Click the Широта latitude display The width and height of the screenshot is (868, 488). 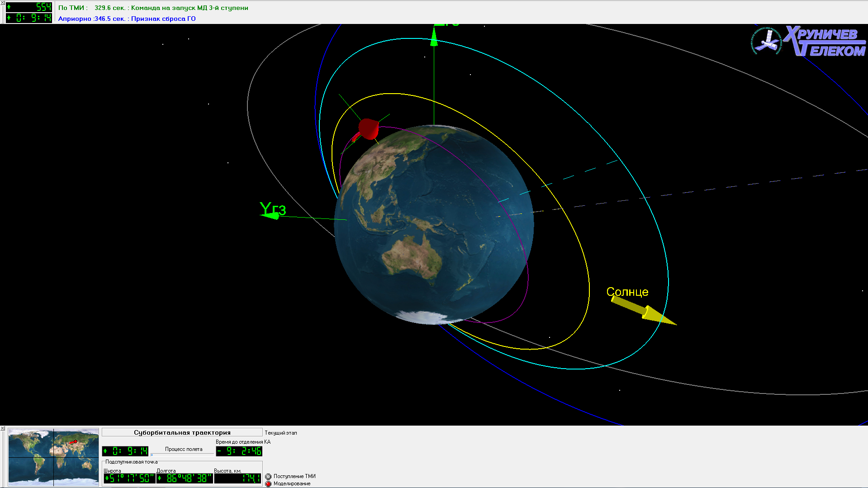point(129,478)
